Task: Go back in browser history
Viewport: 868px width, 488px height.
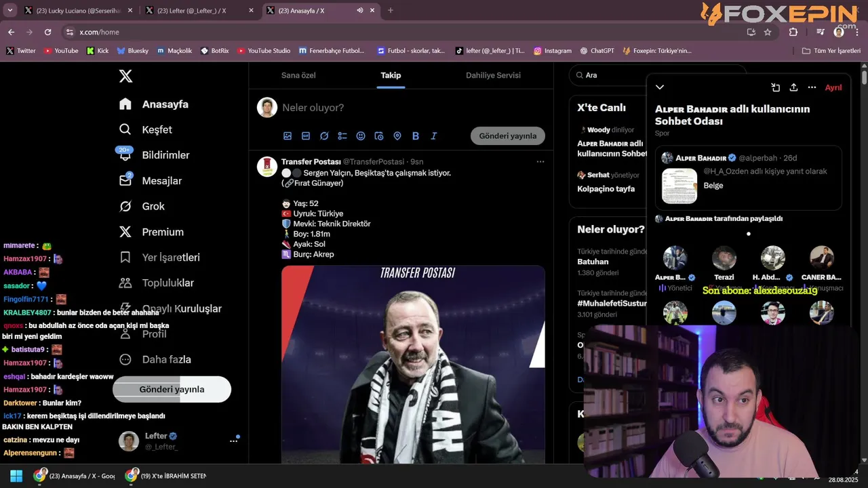Action: coord(11,32)
